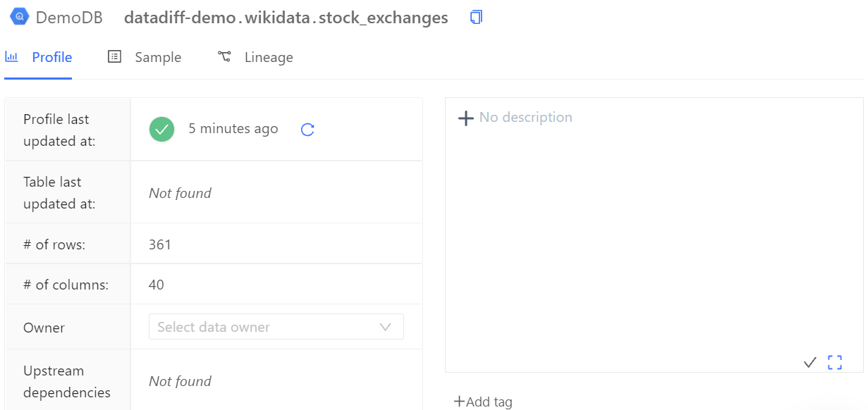The width and height of the screenshot is (868, 410).
Task: Click the Profile bar-chart icon
Action: (x=11, y=56)
